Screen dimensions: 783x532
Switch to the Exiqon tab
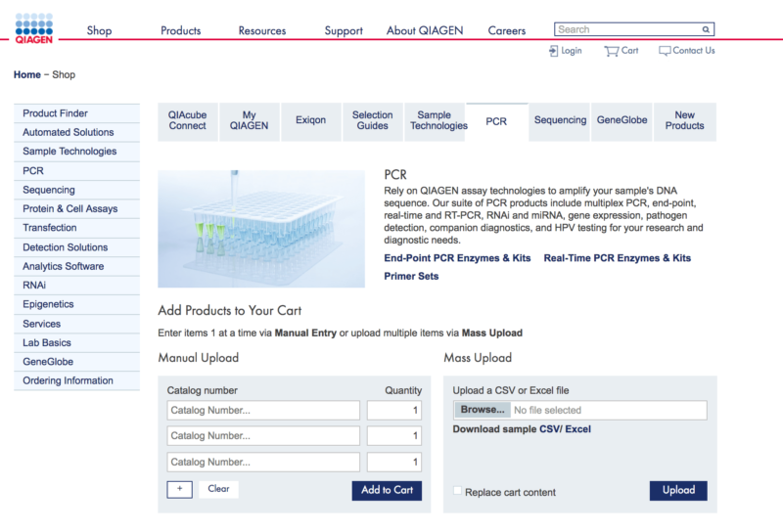(x=310, y=122)
